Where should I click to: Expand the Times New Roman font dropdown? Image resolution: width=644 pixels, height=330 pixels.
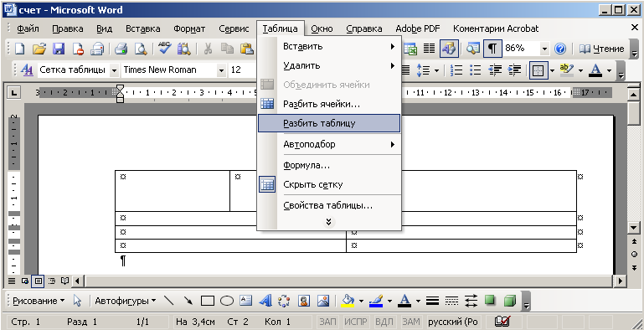[222, 70]
